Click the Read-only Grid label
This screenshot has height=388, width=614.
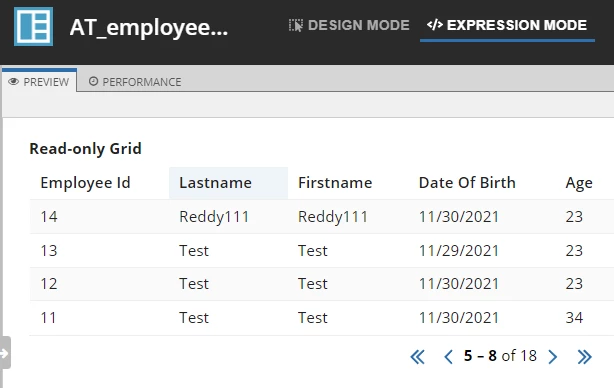[x=85, y=149]
